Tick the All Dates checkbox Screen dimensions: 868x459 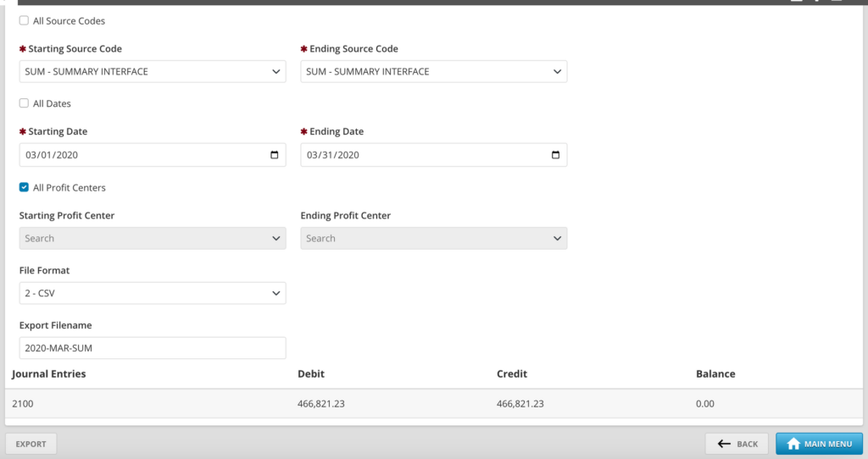24,103
